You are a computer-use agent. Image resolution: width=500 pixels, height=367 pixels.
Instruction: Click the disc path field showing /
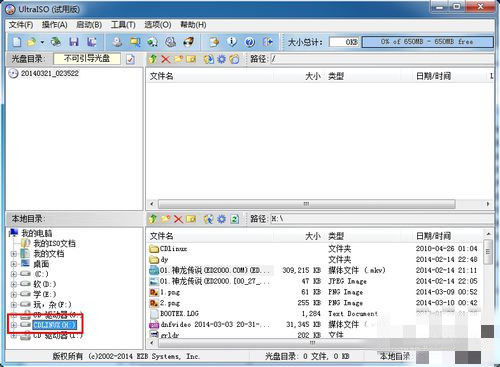(381, 59)
